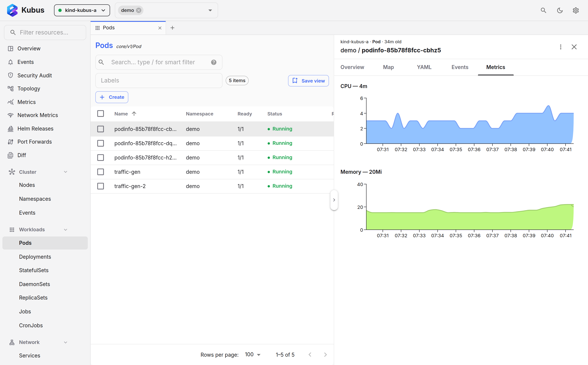The width and height of the screenshot is (588, 365).
Task: Select all pods with header checkbox
Action: (x=101, y=114)
